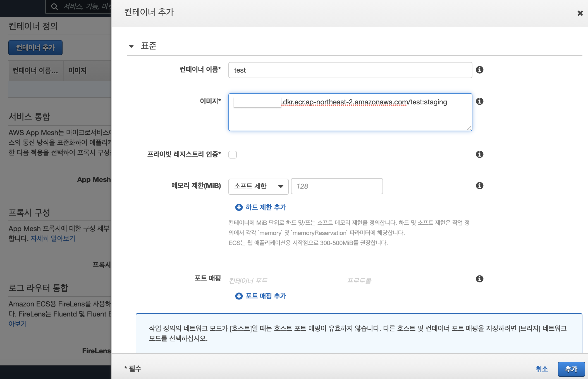This screenshot has height=379, width=588.
Task: Click plus icon for 하드 제한 추가
Action: click(x=239, y=207)
